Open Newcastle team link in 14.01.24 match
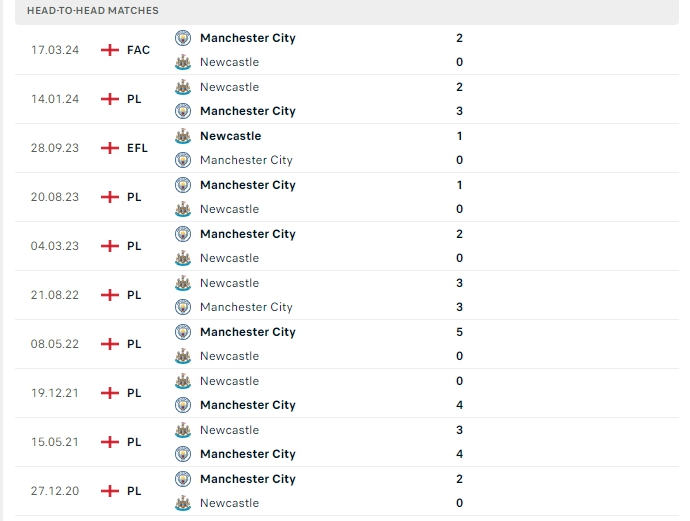690x521 pixels. [229, 87]
